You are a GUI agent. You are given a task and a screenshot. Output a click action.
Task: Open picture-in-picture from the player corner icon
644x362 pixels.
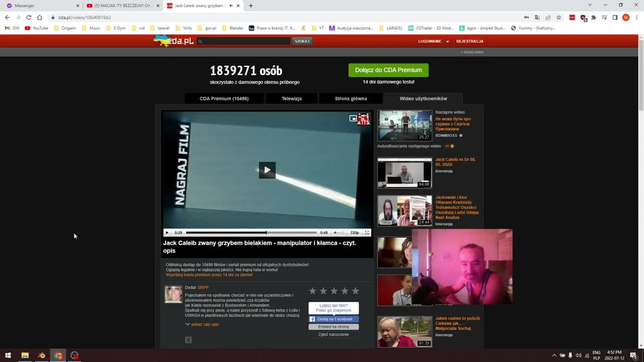[x=353, y=119]
